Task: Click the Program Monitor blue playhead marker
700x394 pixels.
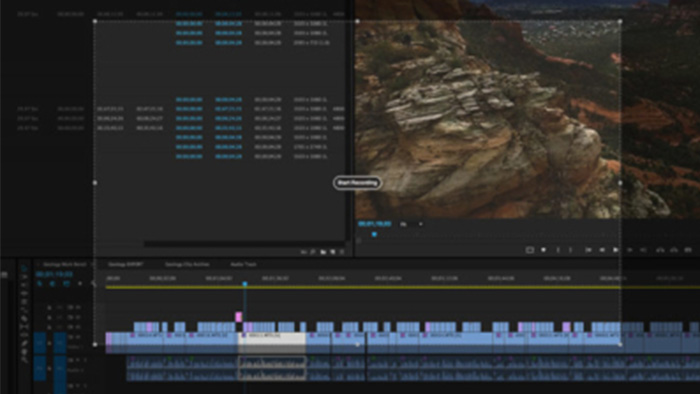Action: coord(374,234)
